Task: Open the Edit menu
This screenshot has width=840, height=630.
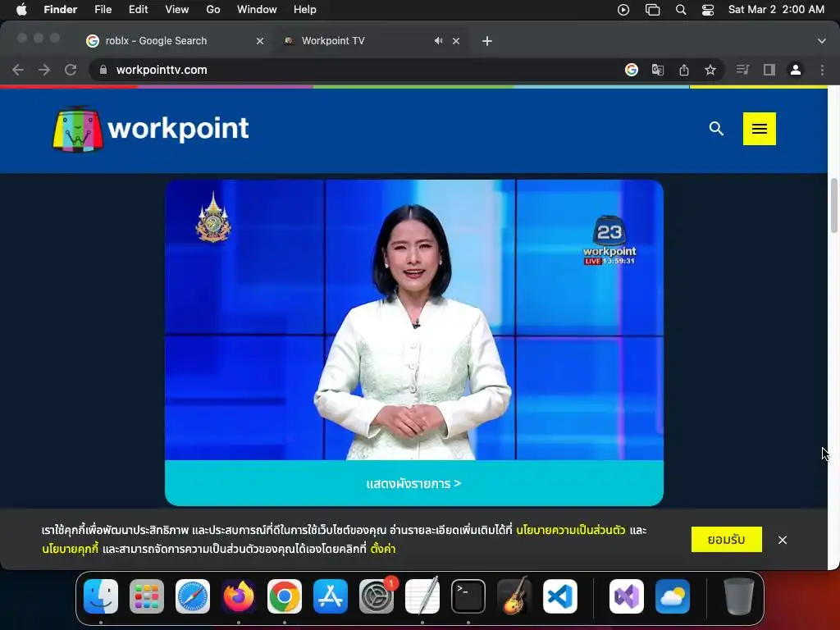Action: coord(138,10)
